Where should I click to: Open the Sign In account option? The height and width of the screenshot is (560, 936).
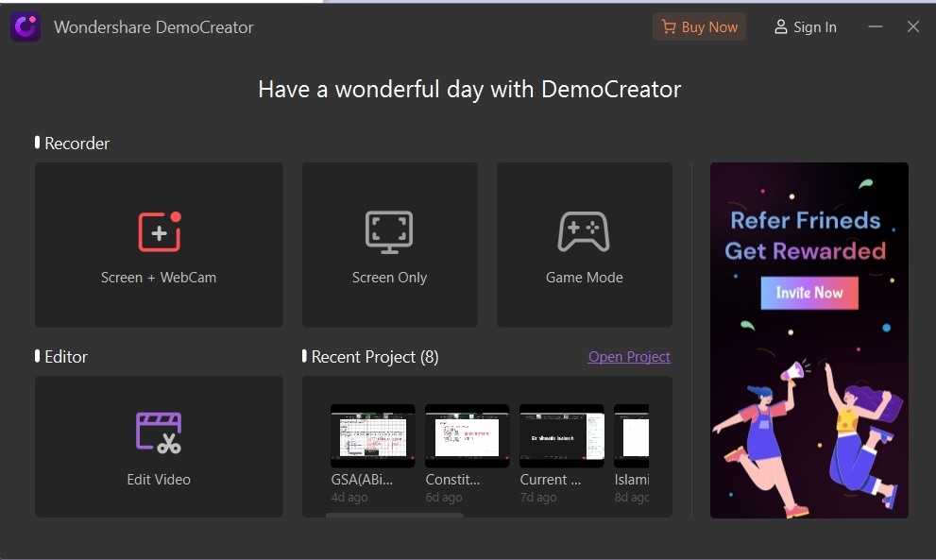(x=806, y=26)
